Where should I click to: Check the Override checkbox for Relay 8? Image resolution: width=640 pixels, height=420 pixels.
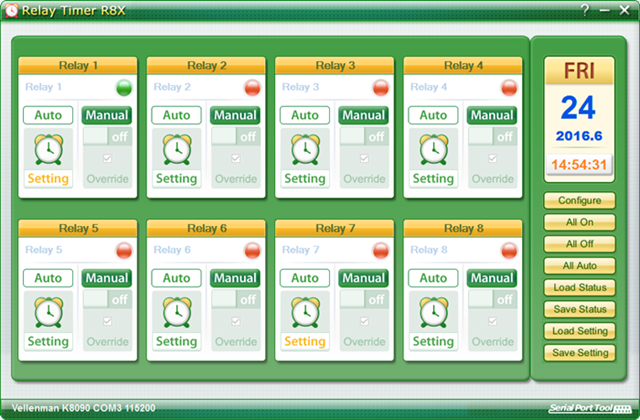tap(493, 321)
